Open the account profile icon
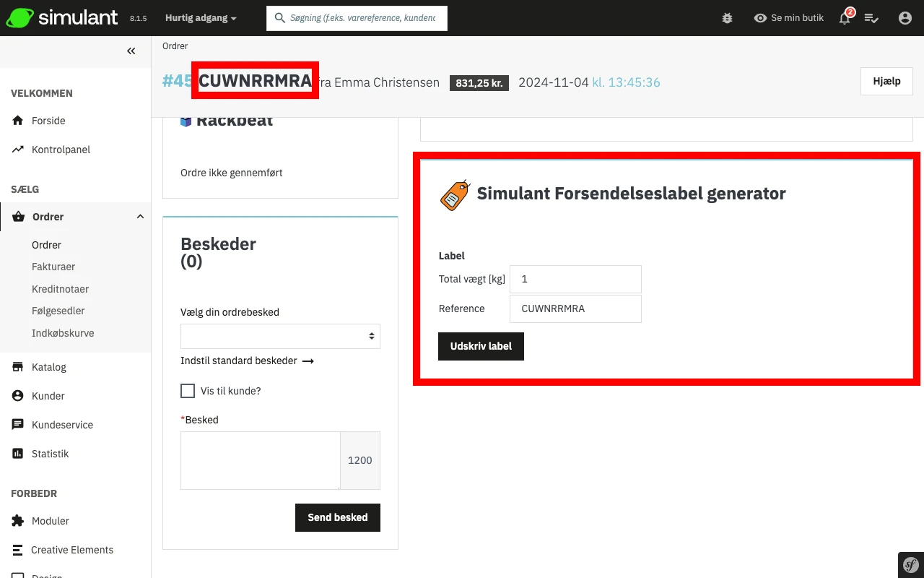 905,17
